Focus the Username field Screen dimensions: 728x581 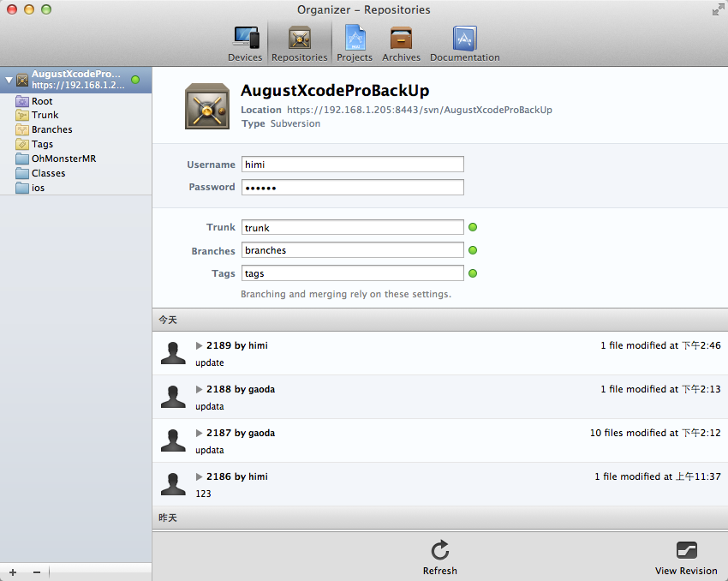click(352, 165)
